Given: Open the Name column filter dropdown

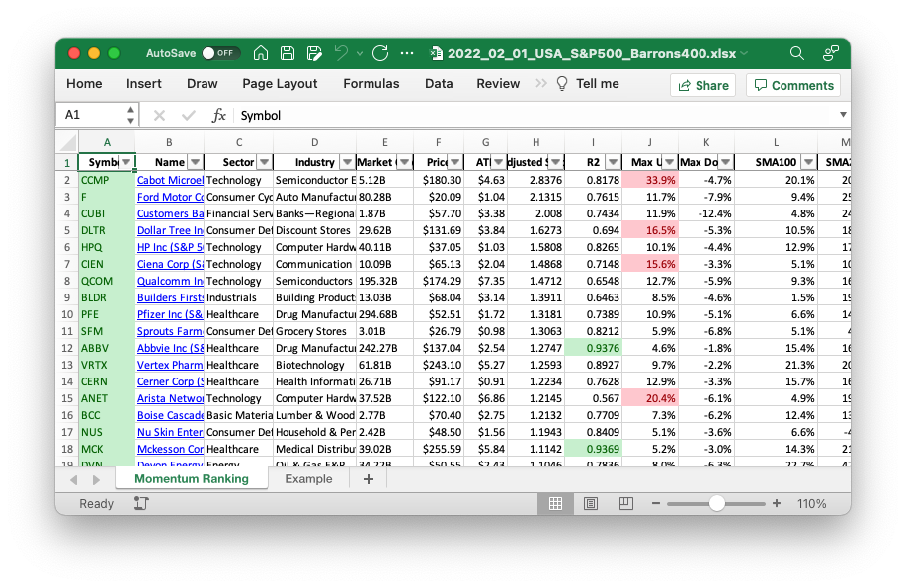Looking at the screenshot, I should 196,162.
